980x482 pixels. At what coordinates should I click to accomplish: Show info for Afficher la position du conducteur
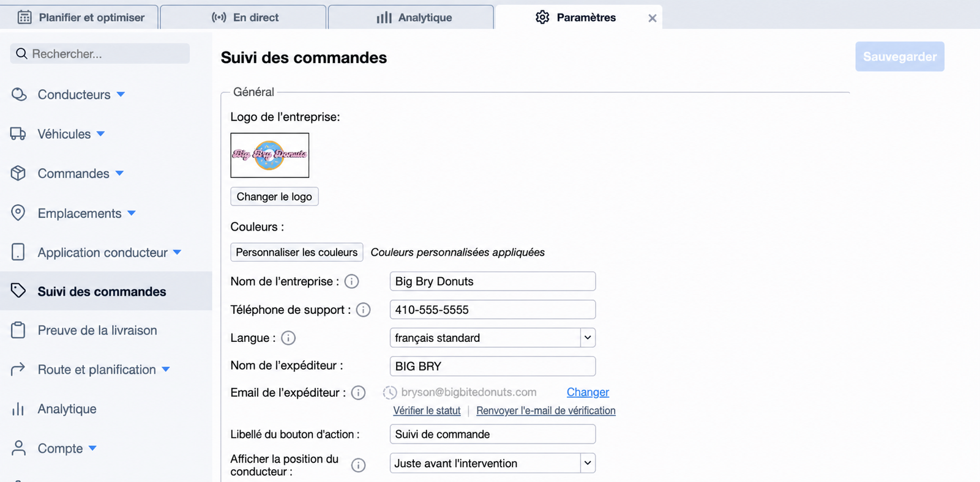pyautogui.click(x=358, y=465)
